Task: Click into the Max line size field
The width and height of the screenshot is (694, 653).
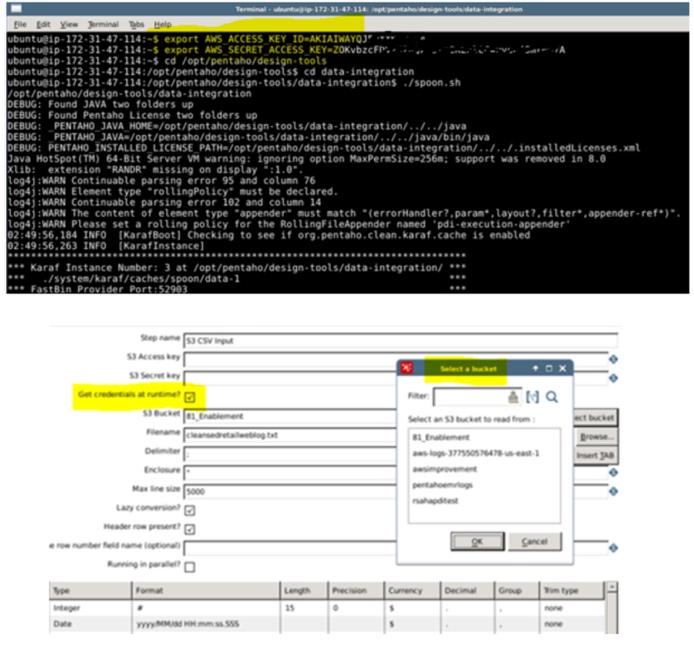Action: [290, 491]
